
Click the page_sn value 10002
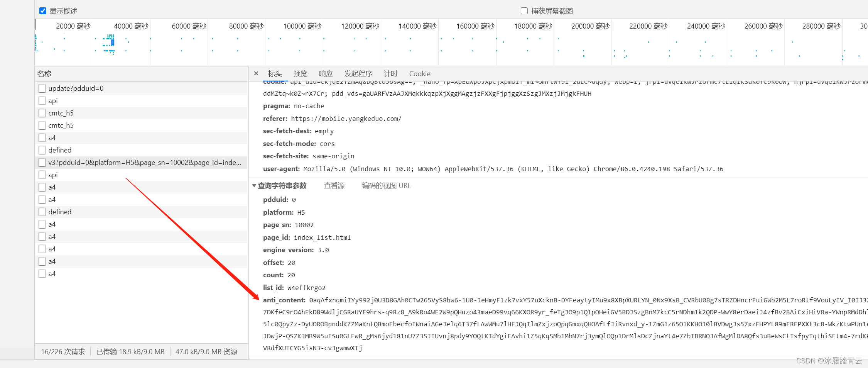pyautogui.click(x=304, y=225)
